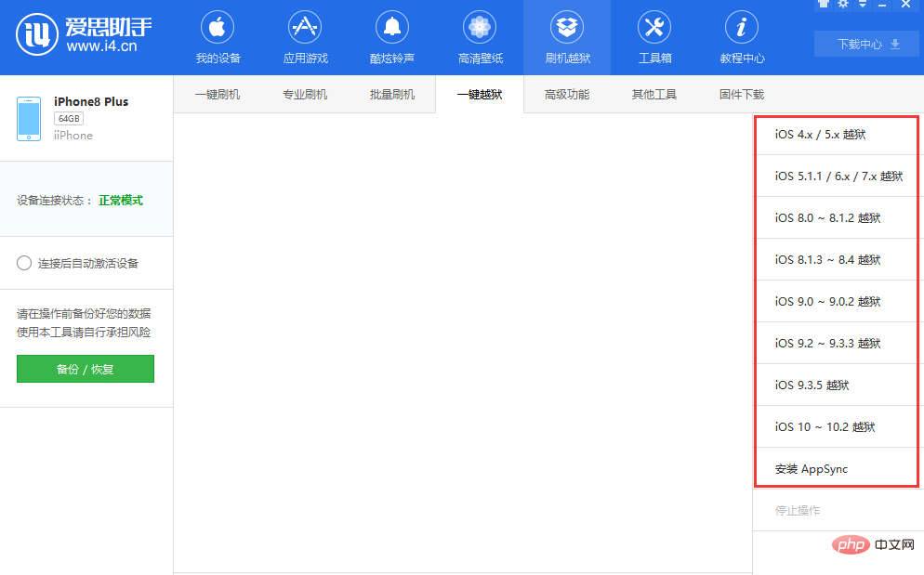Click the 备份 / 恢复 button
This screenshot has width=924, height=575.
[86, 369]
